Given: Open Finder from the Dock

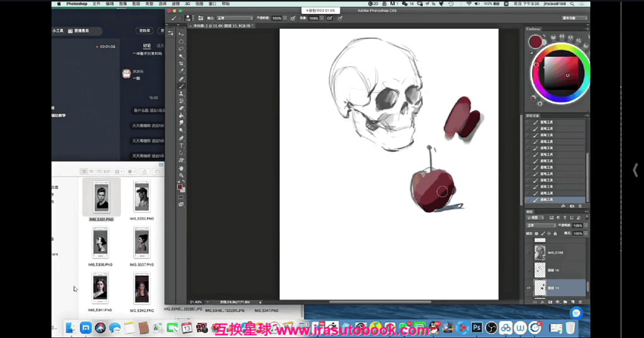Looking at the screenshot, I should (70, 328).
